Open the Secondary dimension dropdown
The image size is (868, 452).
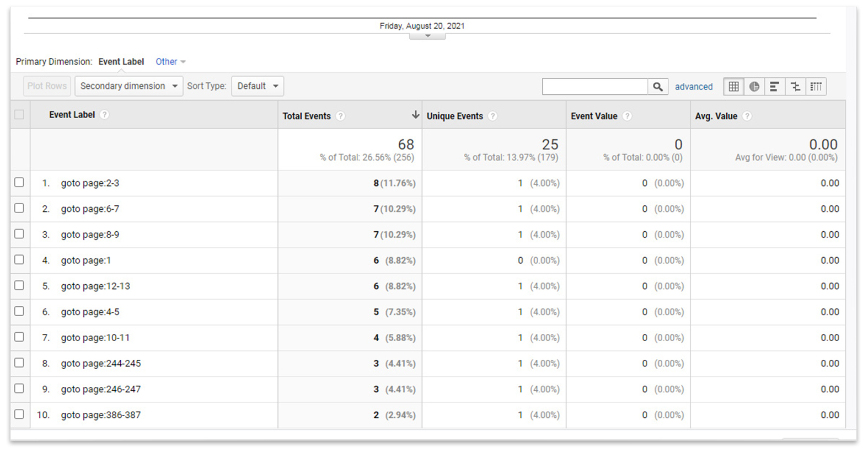(128, 86)
